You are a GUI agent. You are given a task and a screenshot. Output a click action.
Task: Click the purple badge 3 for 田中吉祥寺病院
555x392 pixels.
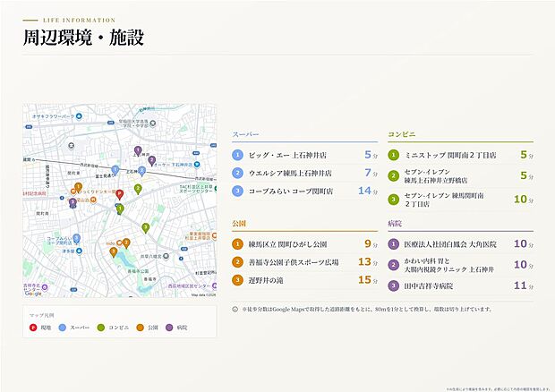(393, 285)
